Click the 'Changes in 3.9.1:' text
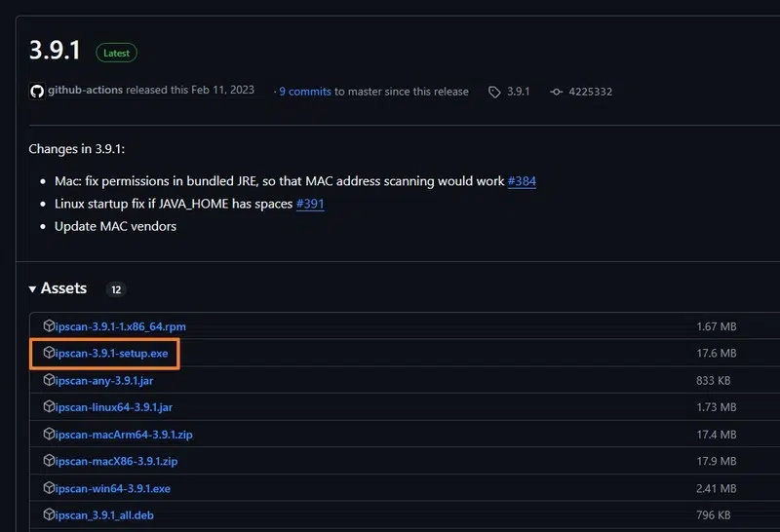 point(77,149)
